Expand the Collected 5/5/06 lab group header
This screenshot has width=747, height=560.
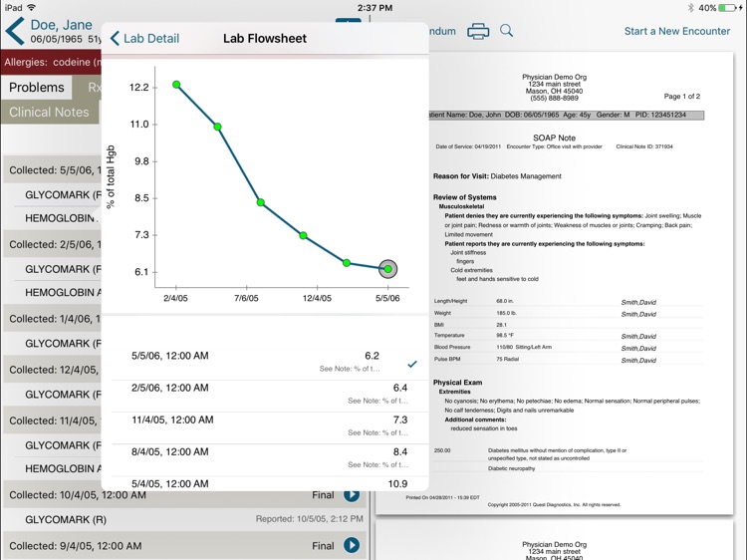[52, 170]
